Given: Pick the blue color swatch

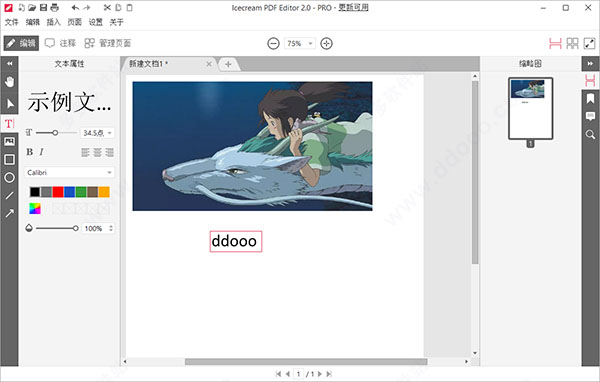Looking at the screenshot, I should tap(69, 192).
